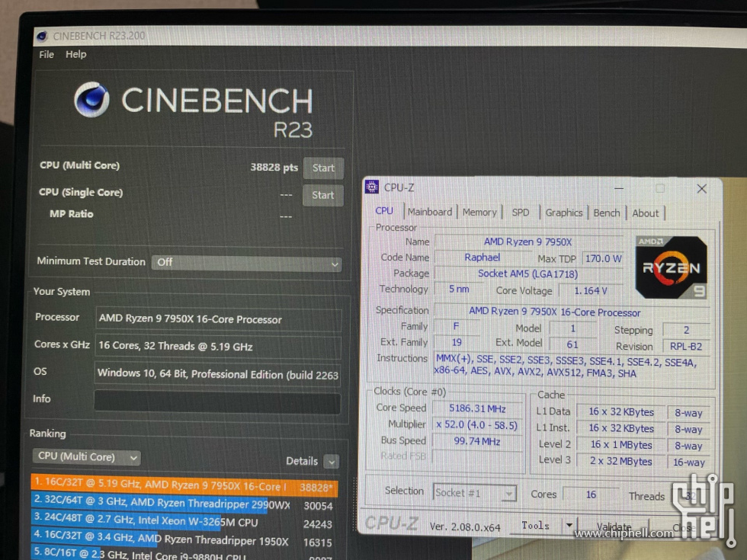Start the CPU Multi Core test

pos(323,168)
